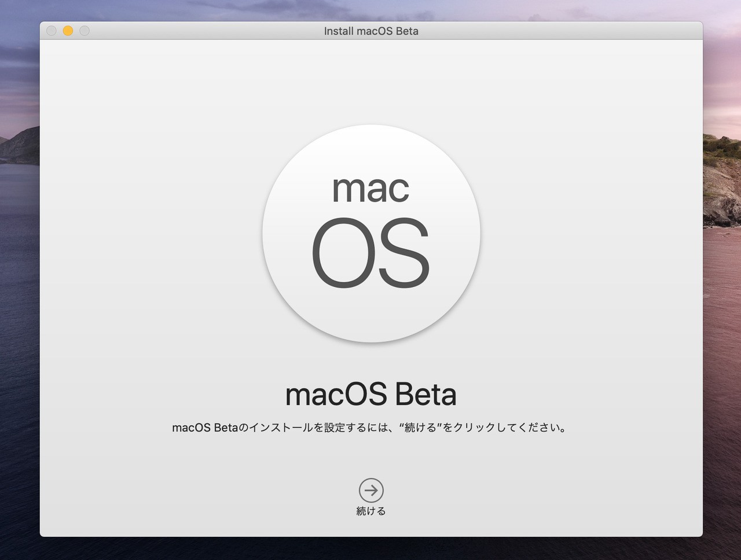Minimize the Install macOS Beta window
This screenshot has height=560, width=741.
[x=68, y=31]
